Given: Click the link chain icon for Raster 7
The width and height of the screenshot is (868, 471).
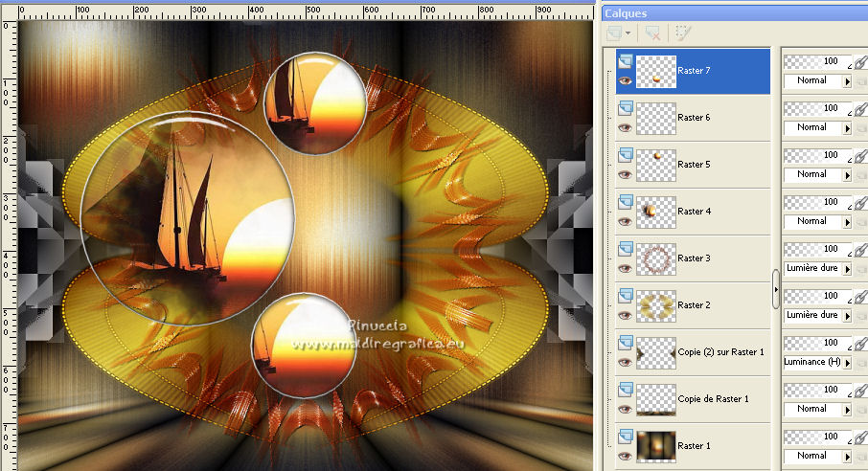Looking at the screenshot, I should click(x=860, y=62).
